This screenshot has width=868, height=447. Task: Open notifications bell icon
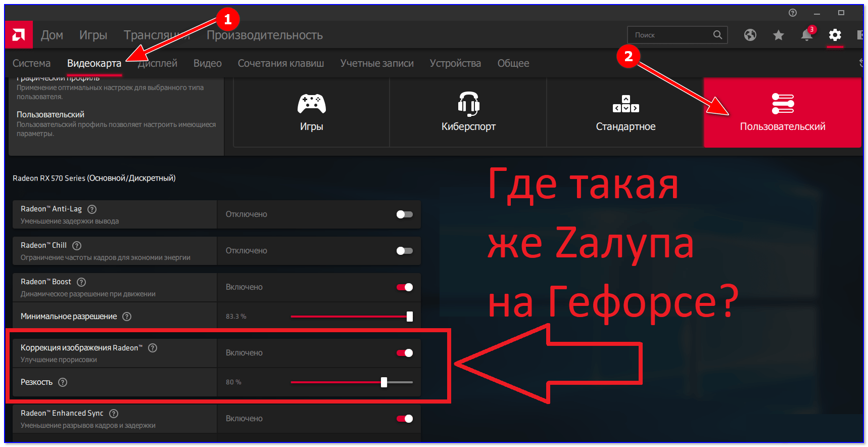click(807, 35)
